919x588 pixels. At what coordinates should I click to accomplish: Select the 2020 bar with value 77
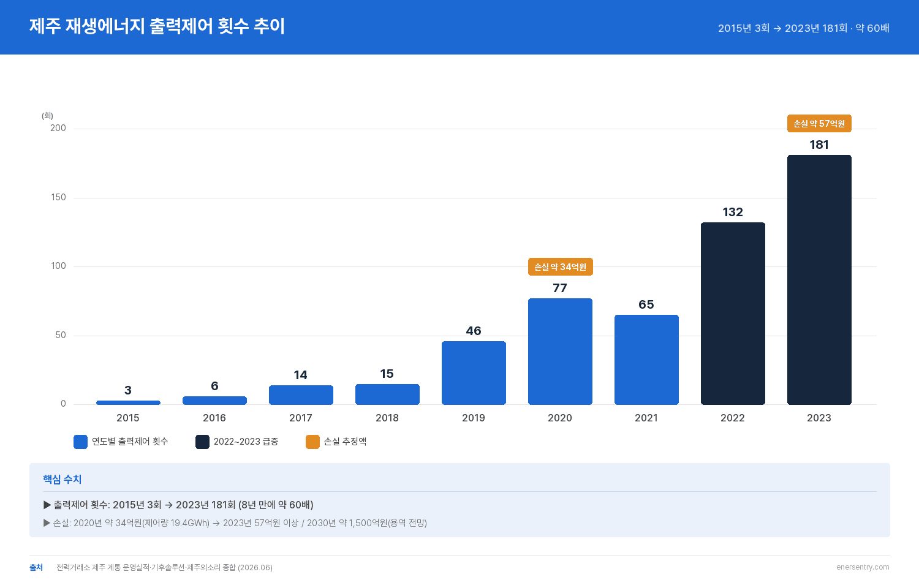(560, 352)
